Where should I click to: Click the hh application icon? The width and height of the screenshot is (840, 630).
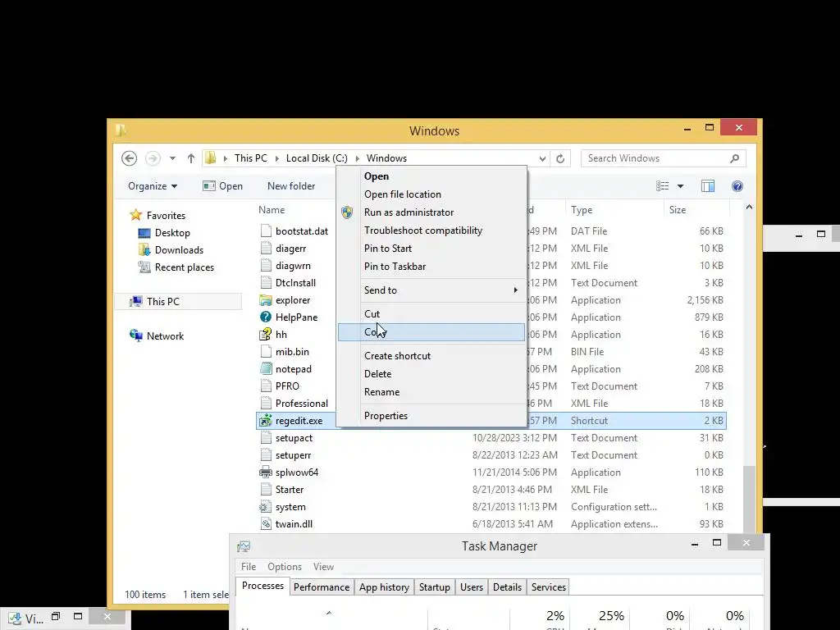(266, 335)
